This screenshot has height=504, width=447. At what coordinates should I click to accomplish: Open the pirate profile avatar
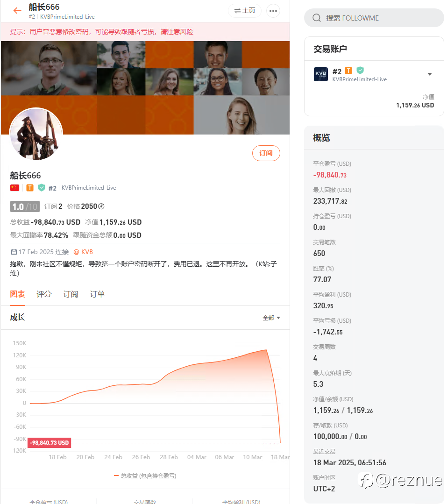36,134
